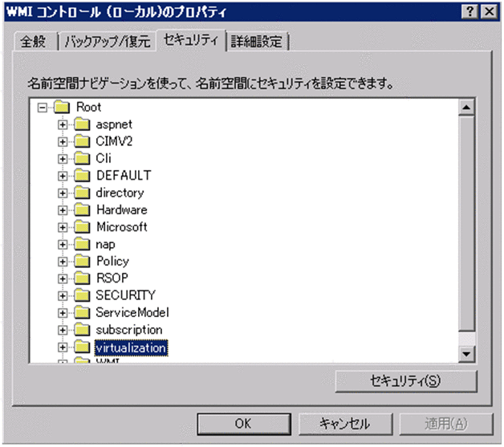Viewport: 504px width, 447px height.
Task: Select the highlighted virtualization label
Action: [131, 348]
